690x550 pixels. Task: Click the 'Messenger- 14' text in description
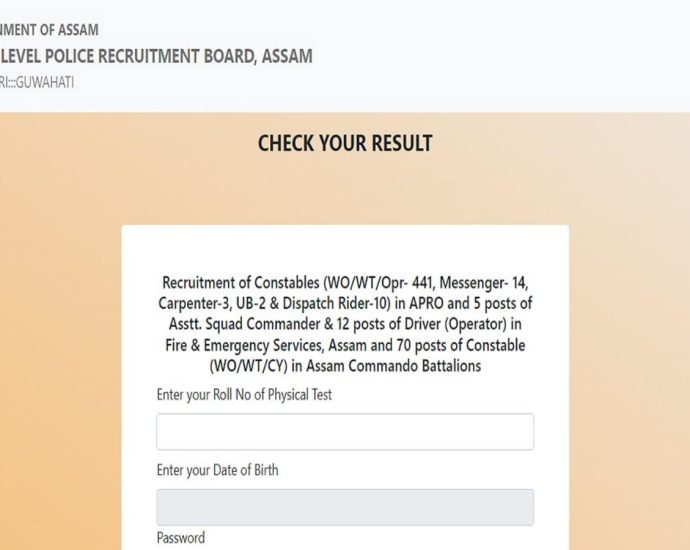(482, 284)
